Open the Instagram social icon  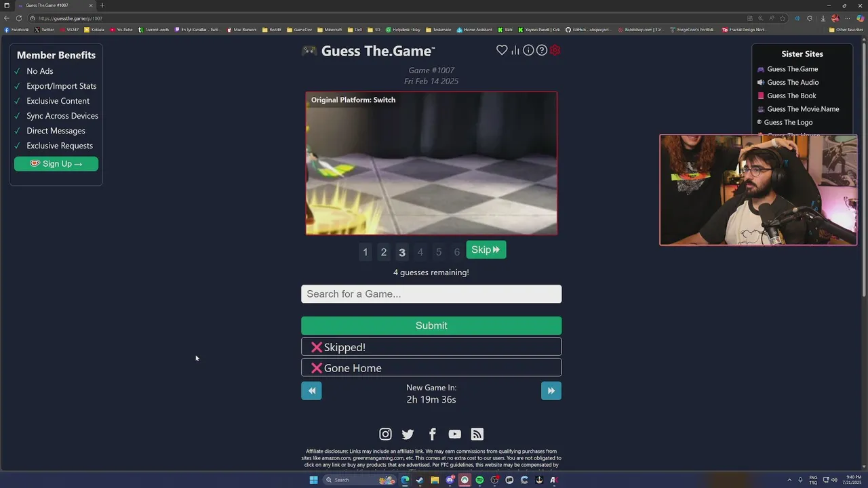[x=385, y=434]
